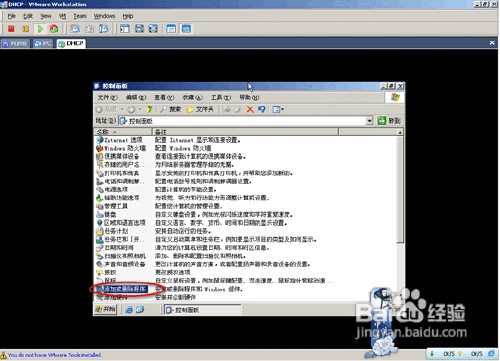Open the Back button history dropdown arrow
Viewport: 500px width, 361px height.
[122, 109]
